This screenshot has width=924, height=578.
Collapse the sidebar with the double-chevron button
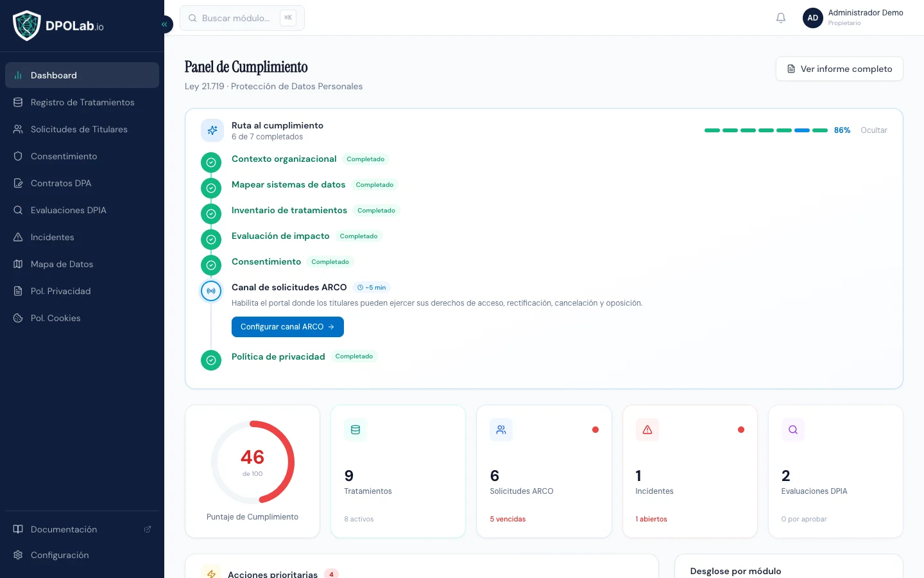164,24
